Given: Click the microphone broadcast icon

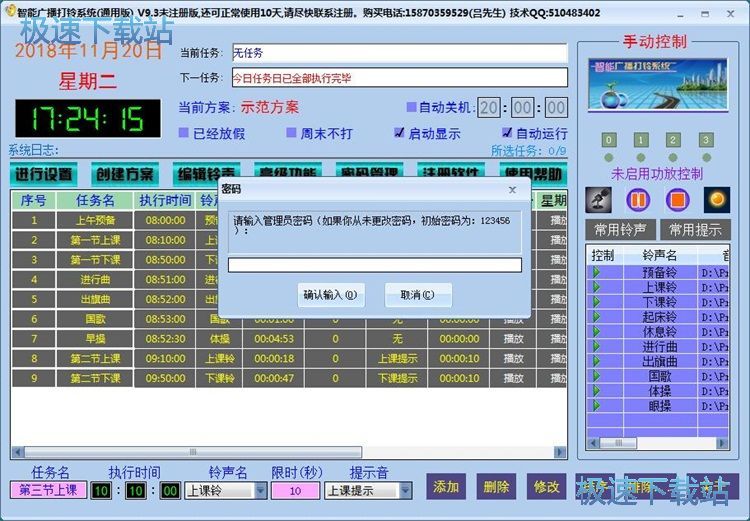Looking at the screenshot, I should click(598, 200).
